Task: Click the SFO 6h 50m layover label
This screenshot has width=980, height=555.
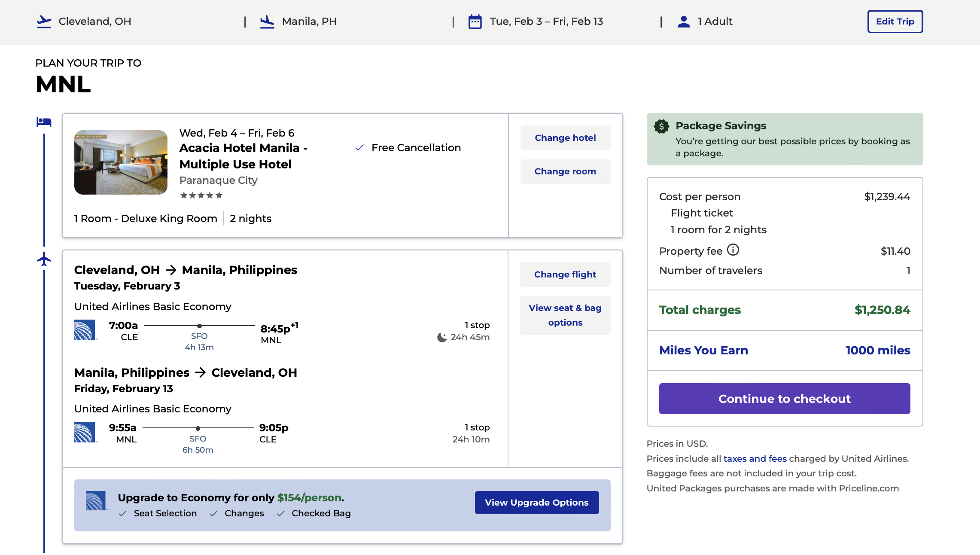Action: [198, 444]
